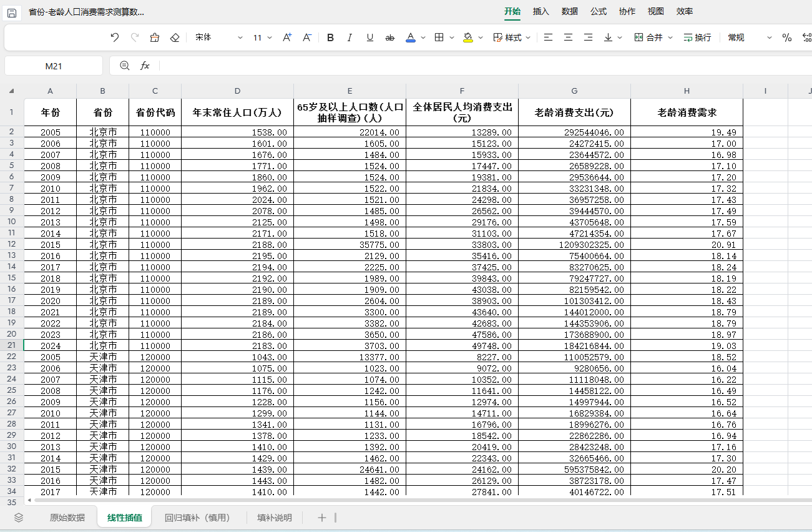Align text to the right
812x532 pixels.
pyautogui.click(x=588, y=37)
